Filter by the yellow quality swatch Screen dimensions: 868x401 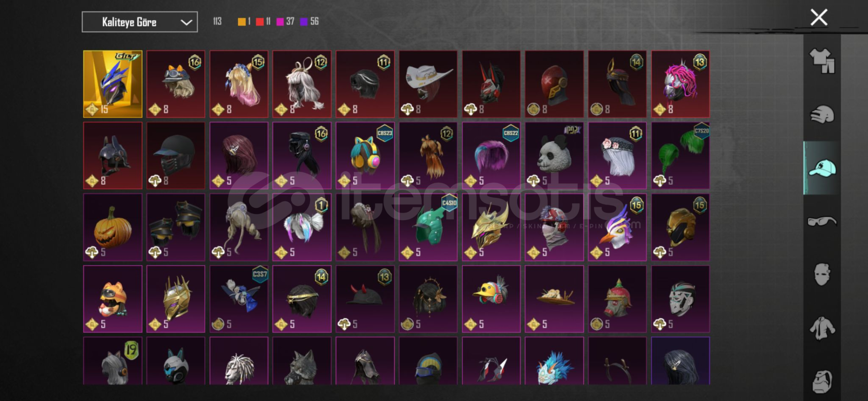pos(242,21)
